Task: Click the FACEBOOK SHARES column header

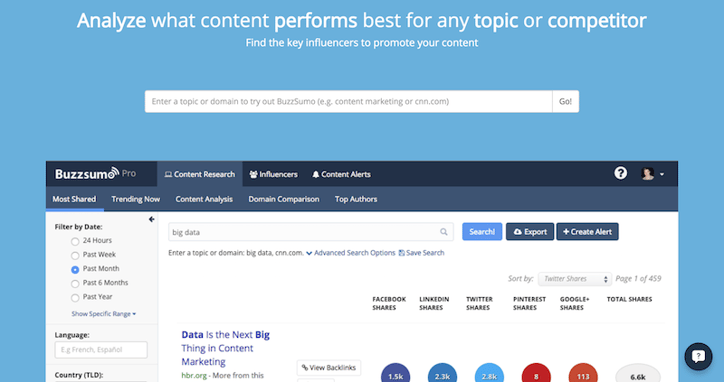Action: click(389, 303)
